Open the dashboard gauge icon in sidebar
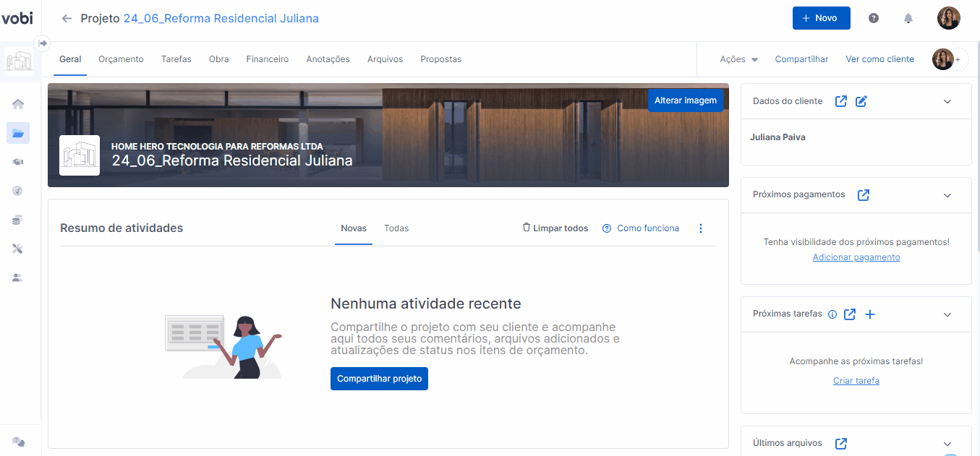 [x=18, y=191]
